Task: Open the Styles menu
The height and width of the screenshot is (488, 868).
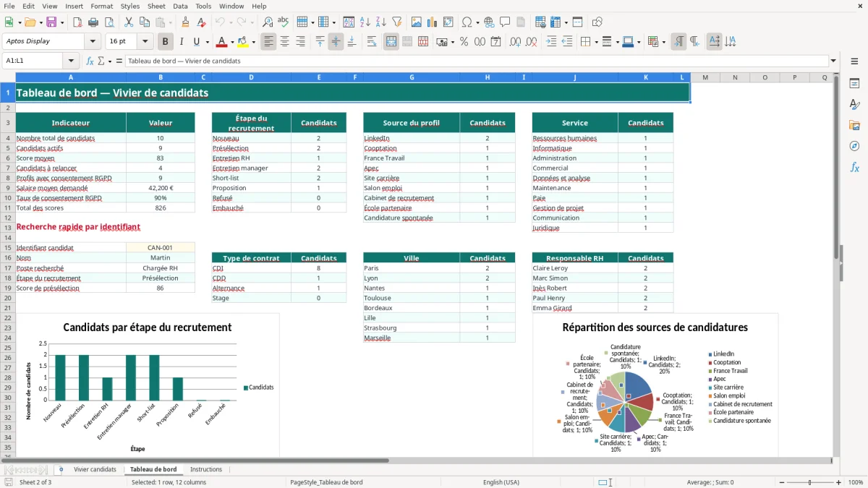Action: 130,6
